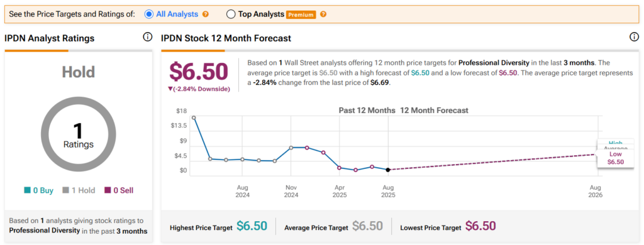The image size is (644, 245).
Task: Click the IPDN Stock 12 Month Forecast heading
Action: pos(226,38)
